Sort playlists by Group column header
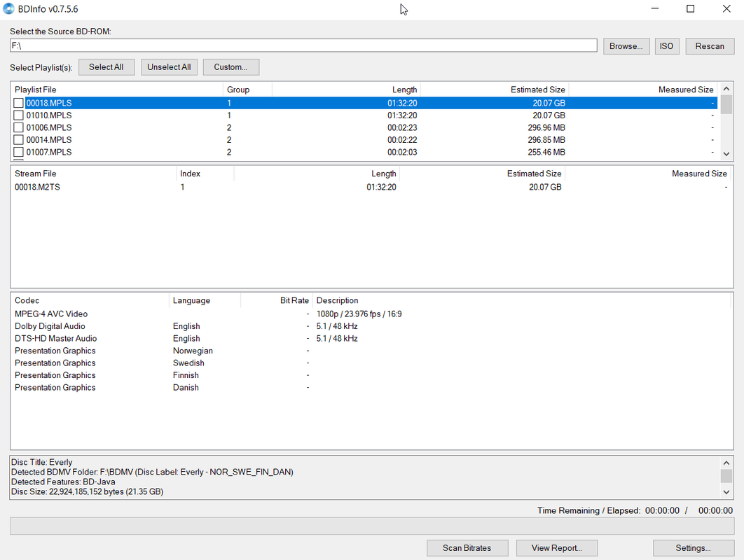The height and width of the screenshot is (560, 744). click(247, 90)
